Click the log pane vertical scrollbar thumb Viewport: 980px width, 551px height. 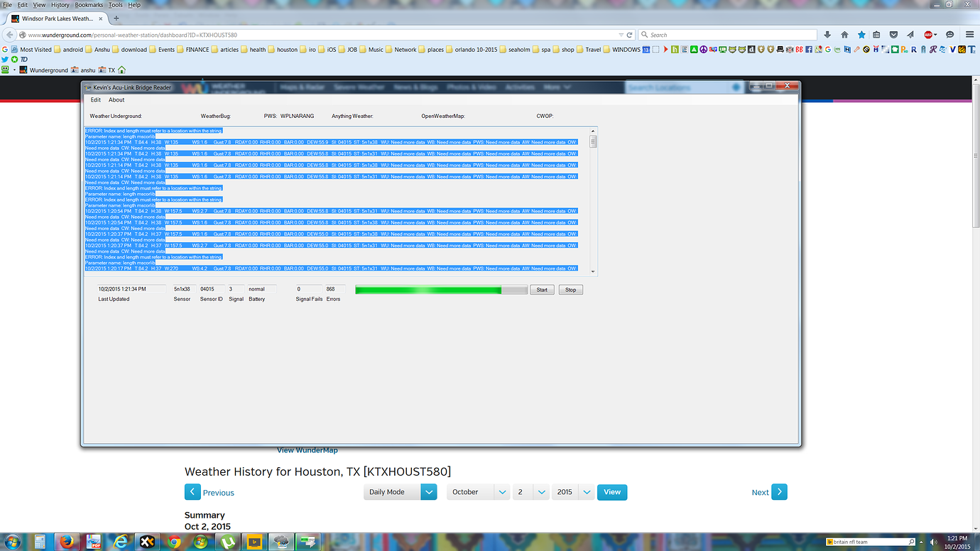pos(593,141)
